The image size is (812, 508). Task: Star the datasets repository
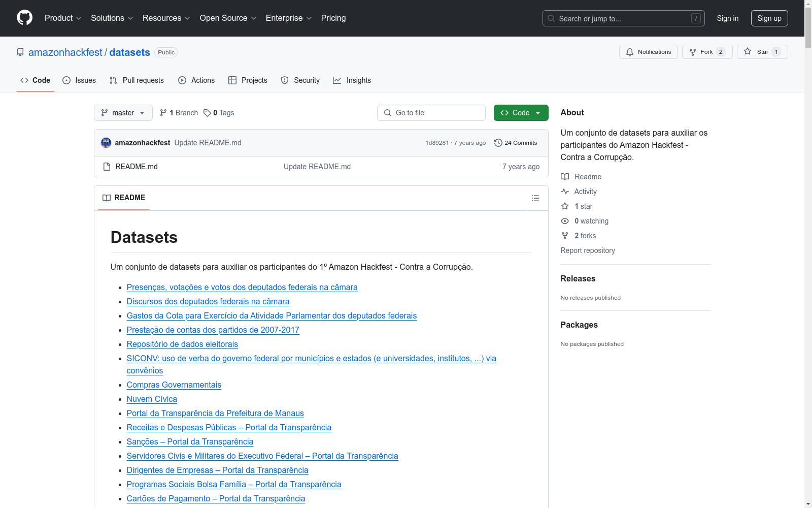pos(762,52)
